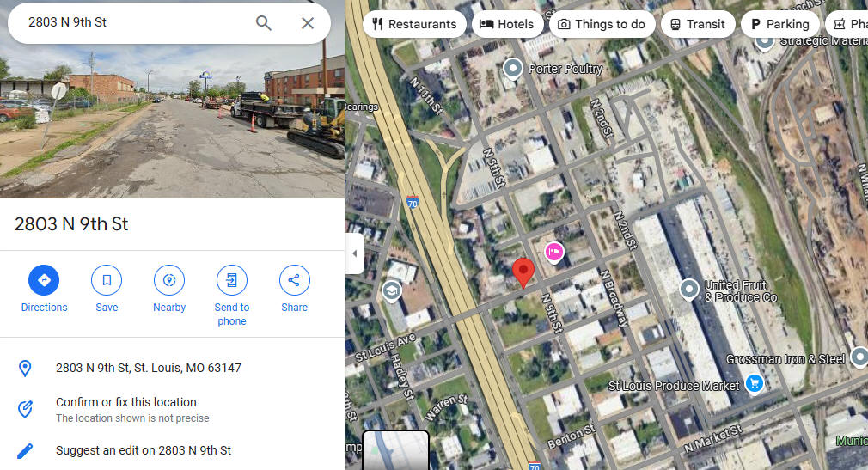The height and width of the screenshot is (470, 868).
Task: Filter map by Restaurants
Action: click(414, 24)
